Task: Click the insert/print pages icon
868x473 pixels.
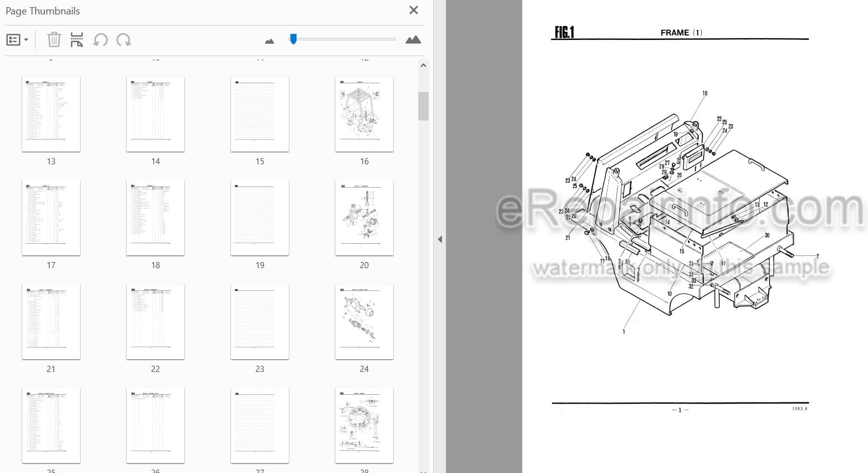Action: point(77,40)
